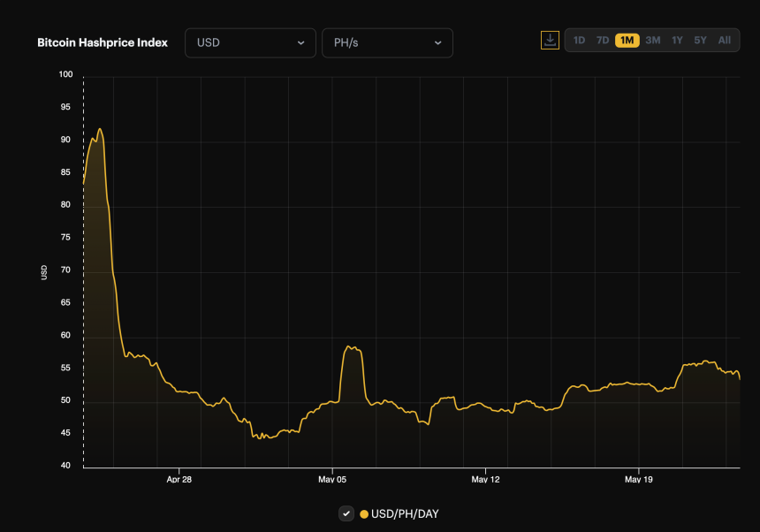The image size is (760, 532).
Task: Click the download chart data icon
Action: [x=550, y=40]
